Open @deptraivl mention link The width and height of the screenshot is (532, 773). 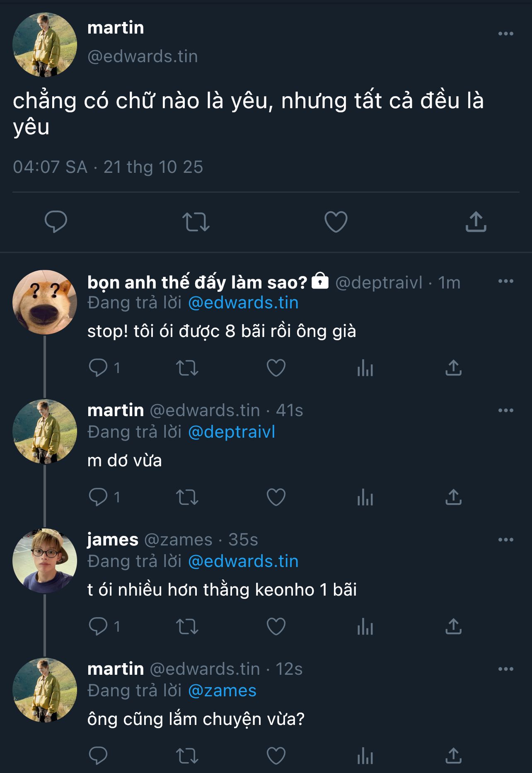(x=232, y=432)
